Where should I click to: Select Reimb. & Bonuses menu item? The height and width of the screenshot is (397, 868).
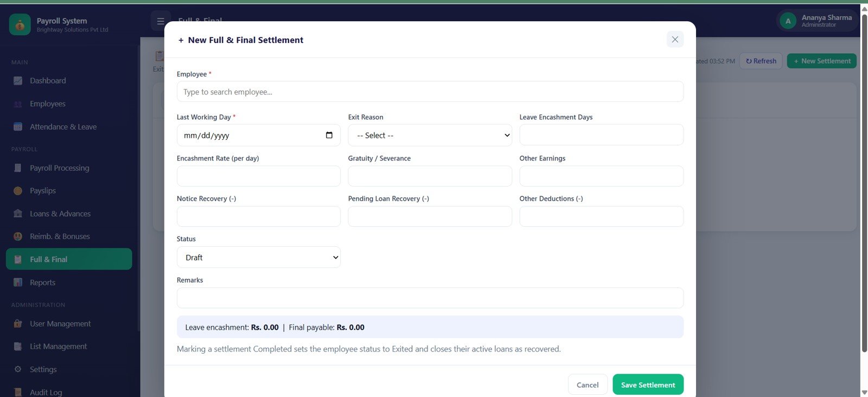click(69, 236)
